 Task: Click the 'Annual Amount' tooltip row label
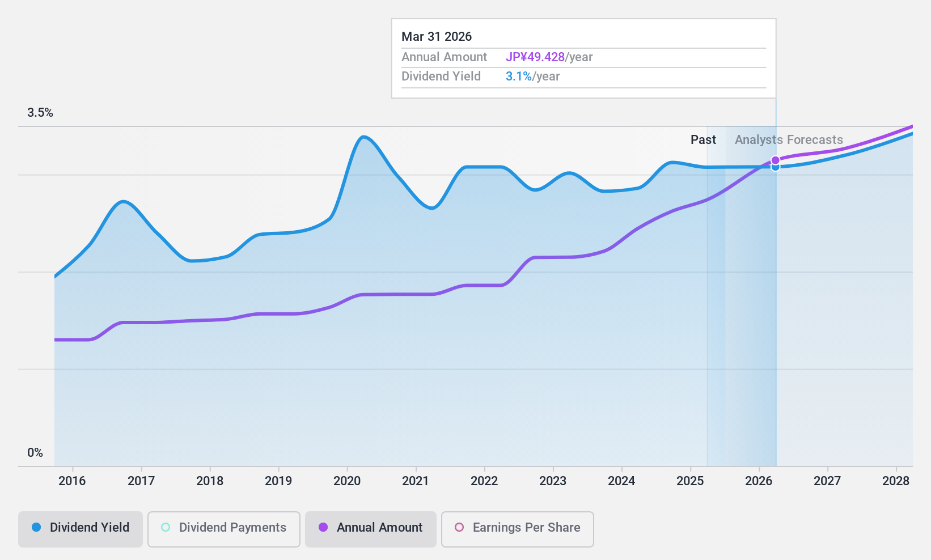click(444, 57)
